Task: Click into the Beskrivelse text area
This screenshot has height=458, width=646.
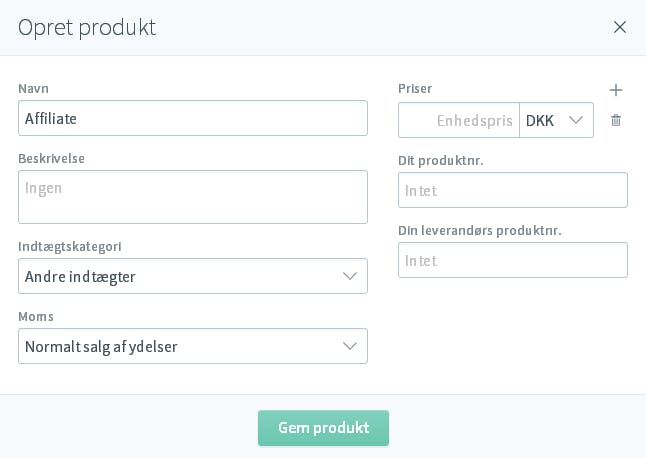Action: 193,197
